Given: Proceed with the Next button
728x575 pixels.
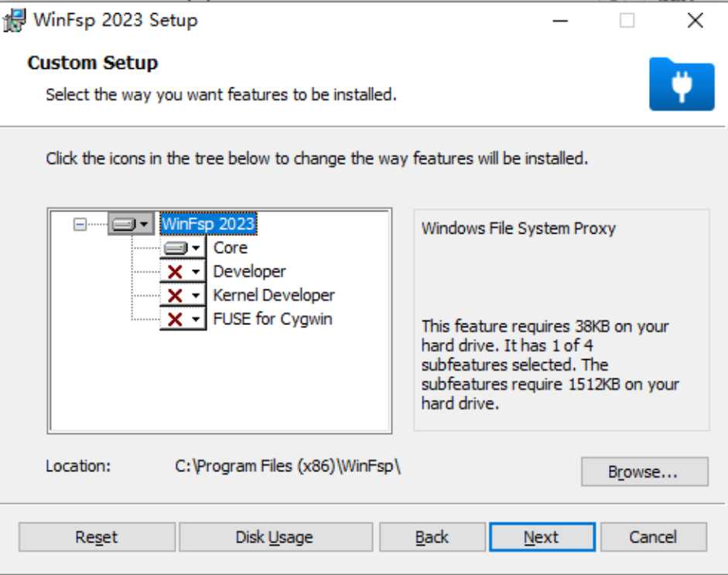Looking at the screenshot, I should pyautogui.click(x=542, y=537).
